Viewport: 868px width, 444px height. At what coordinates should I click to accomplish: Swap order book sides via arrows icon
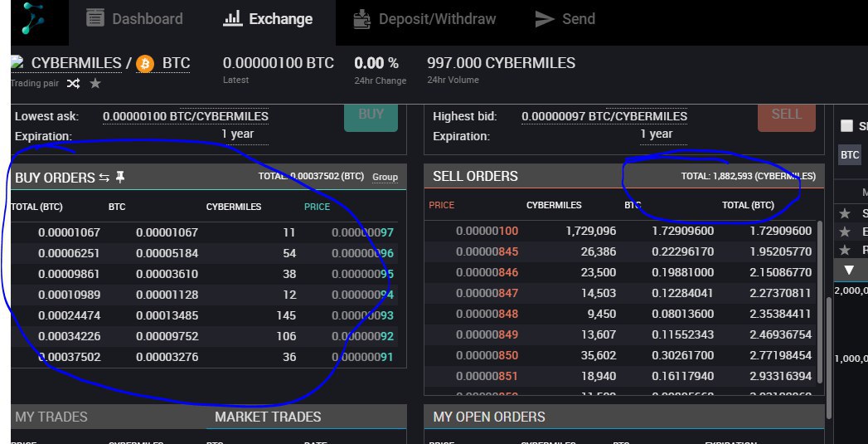(104, 178)
